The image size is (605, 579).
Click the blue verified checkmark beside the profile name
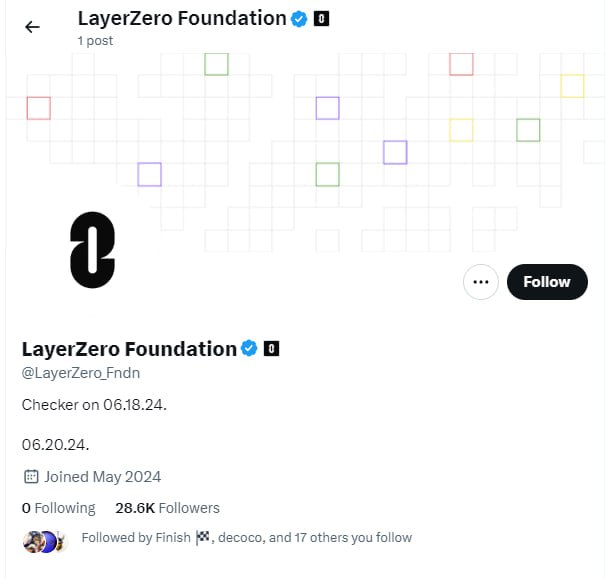point(249,349)
